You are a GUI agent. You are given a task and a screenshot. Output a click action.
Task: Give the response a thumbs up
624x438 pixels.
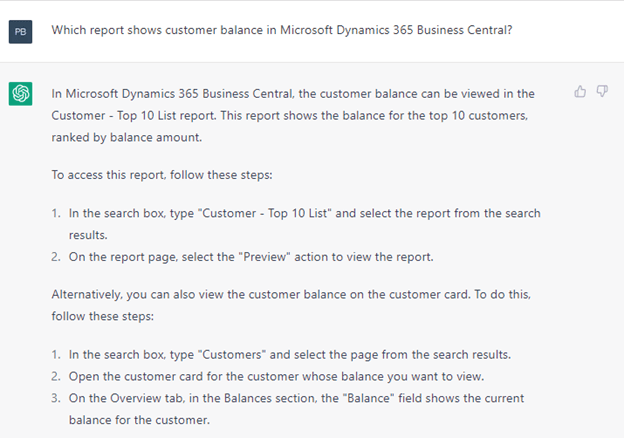pos(580,92)
